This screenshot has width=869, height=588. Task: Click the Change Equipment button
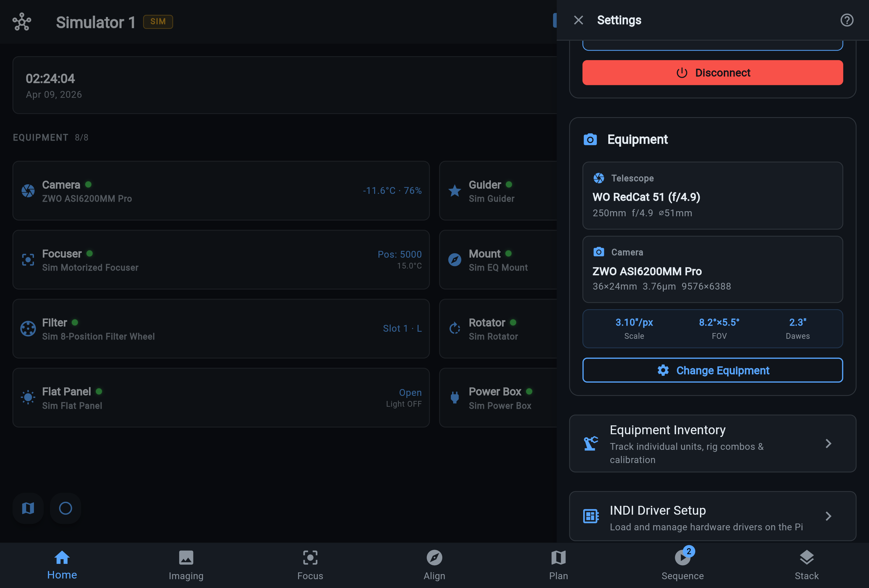(x=712, y=370)
